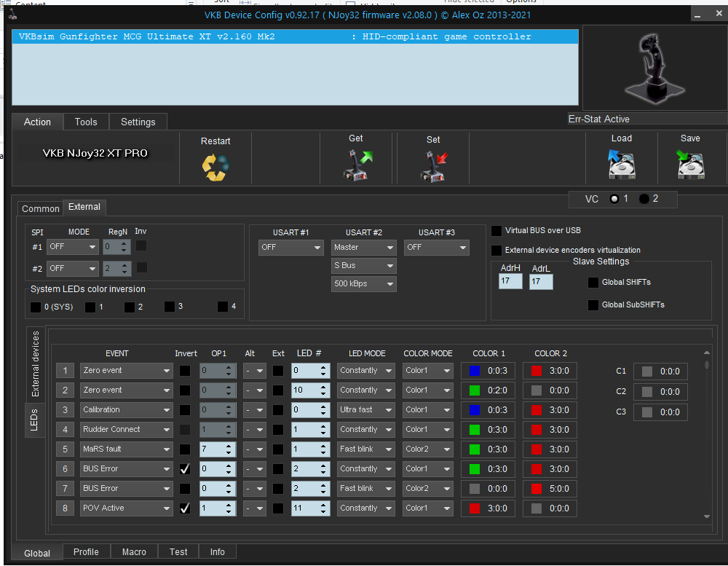Toggle Ext checkbox in row 3 Calibration
Viewport: 728px width, 566px height.
tap(278, 410)
